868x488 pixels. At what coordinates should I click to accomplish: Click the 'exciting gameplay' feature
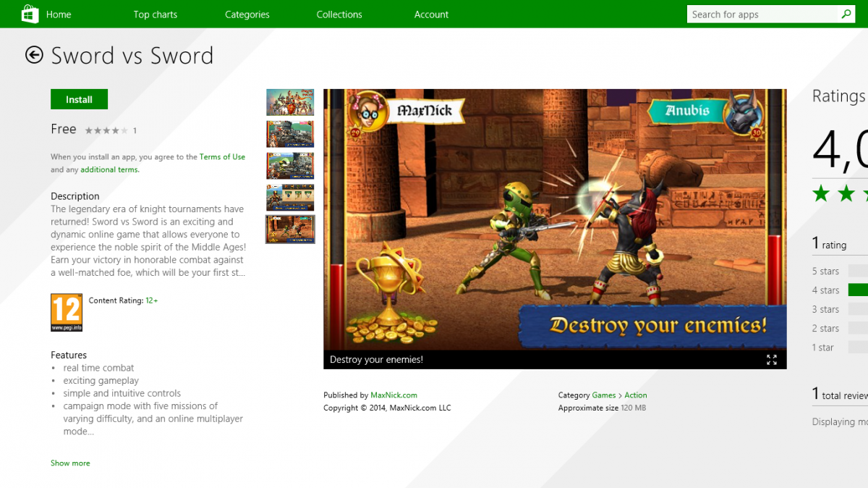coord(101,381)
